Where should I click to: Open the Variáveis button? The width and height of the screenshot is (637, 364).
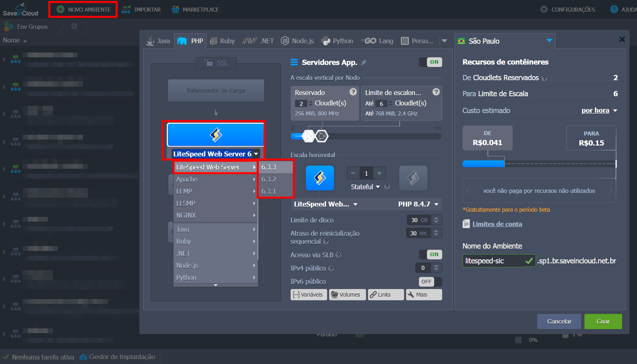tap(309, 295)
